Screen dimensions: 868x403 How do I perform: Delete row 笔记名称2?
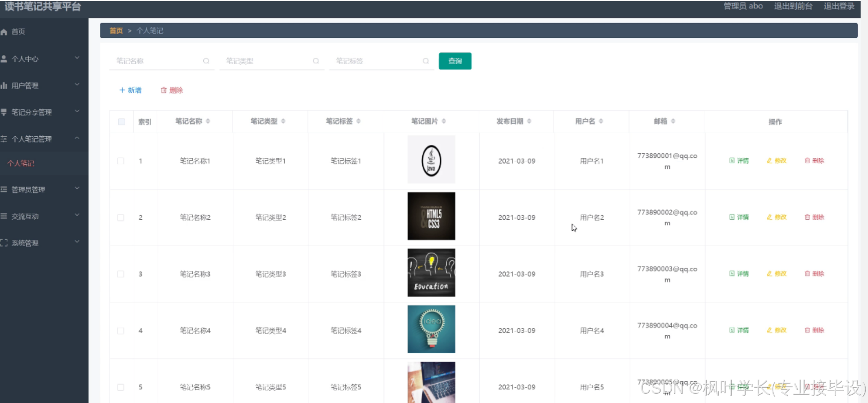coord(814,217)
